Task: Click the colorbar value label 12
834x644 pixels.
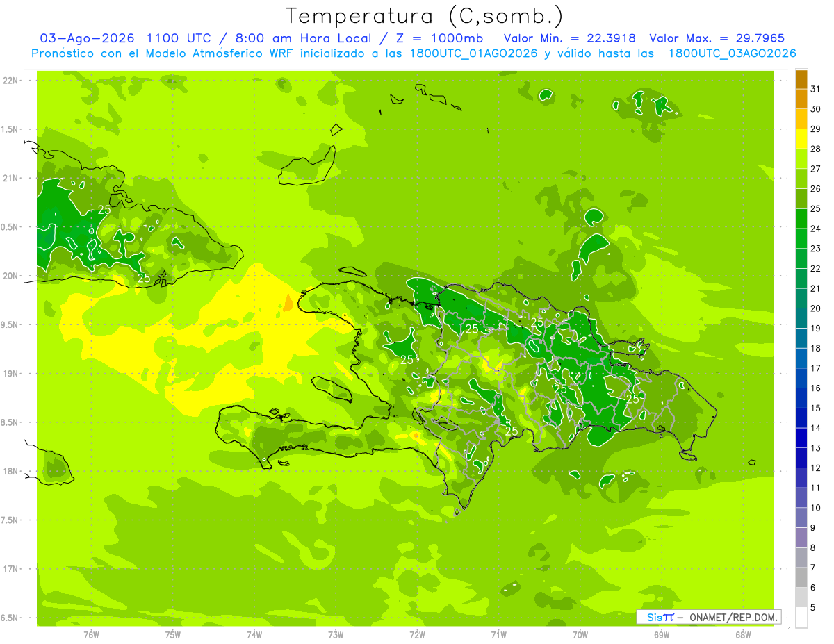Action: (x=816, y=468)
